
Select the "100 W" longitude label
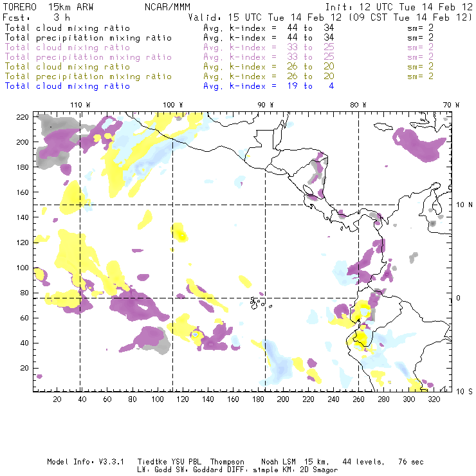[x=173, y=105]
